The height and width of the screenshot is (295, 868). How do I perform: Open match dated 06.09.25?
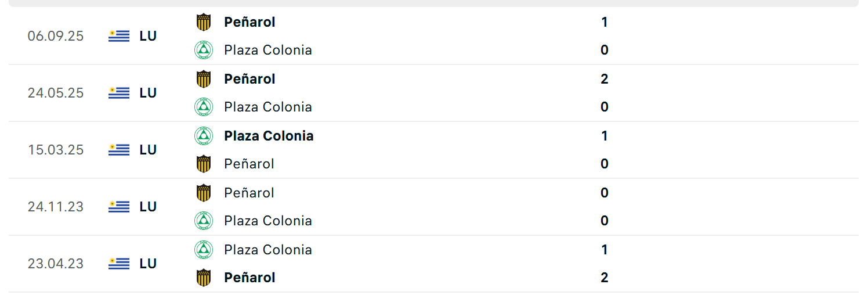click(x=56, y=36)
